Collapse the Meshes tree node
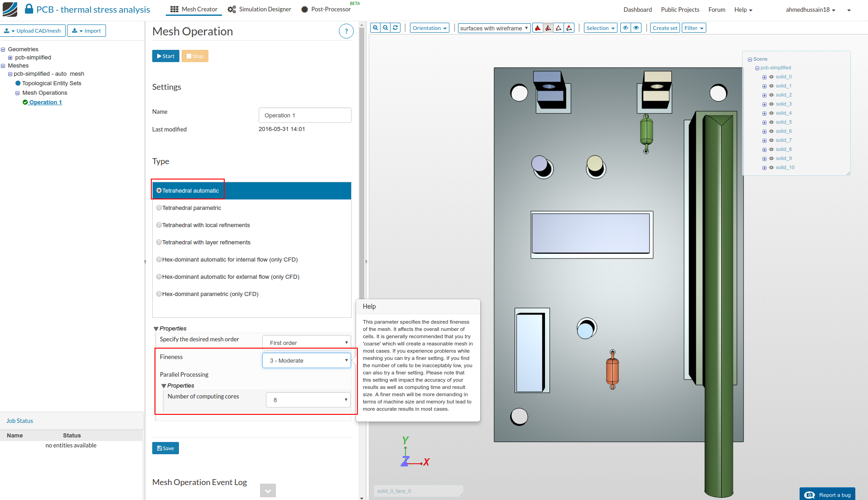 3,66
